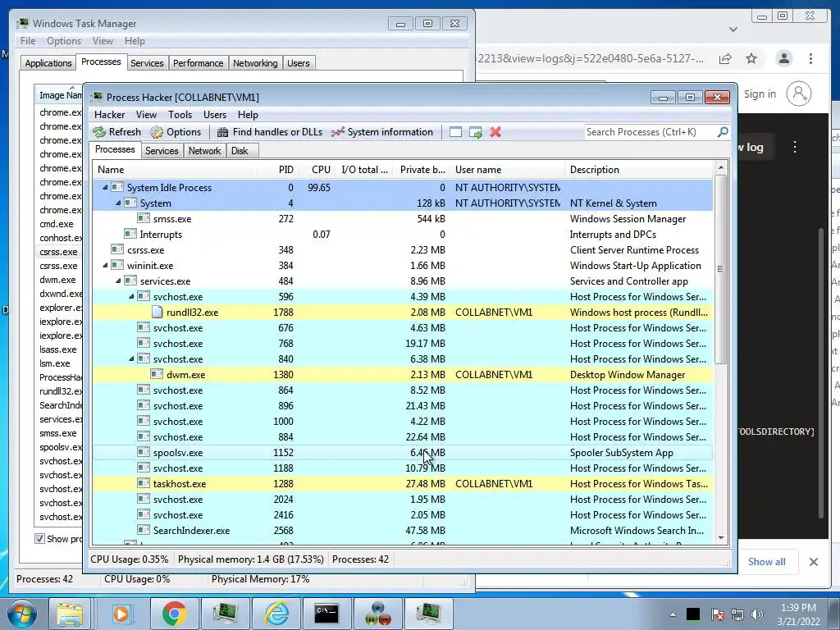Sort by the PID column header

pyautogui.click(x=278, y=170)
